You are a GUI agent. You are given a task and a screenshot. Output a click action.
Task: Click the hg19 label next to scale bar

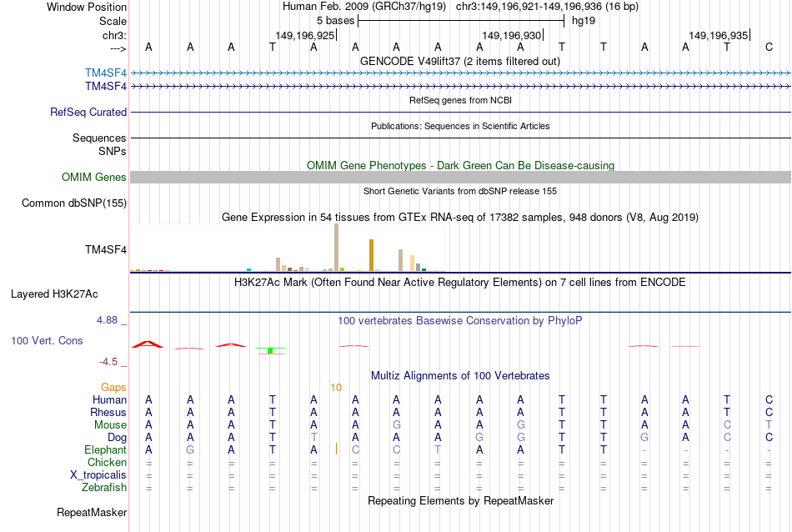tap(584, 21)
